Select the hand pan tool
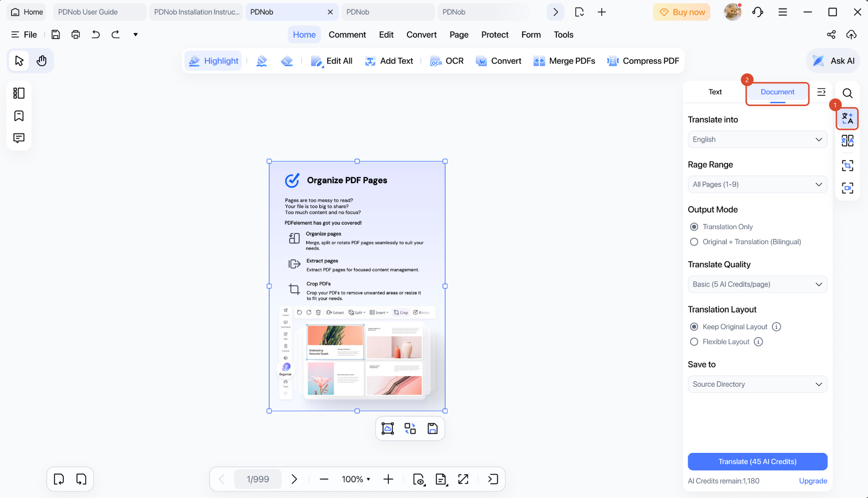 point(42,61)
